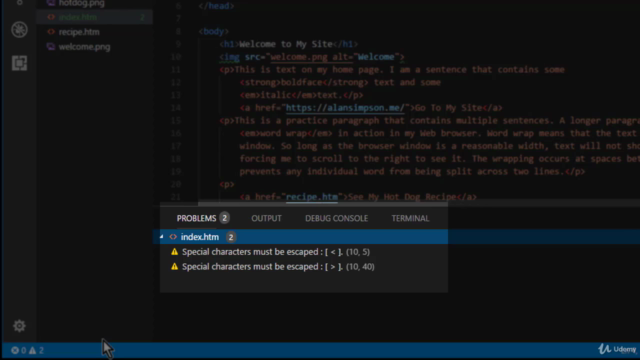Image resolution: width=640 pixels, height=360 pixels.
Task: Click the img src welcome.png code line
Action: point(312,57)
